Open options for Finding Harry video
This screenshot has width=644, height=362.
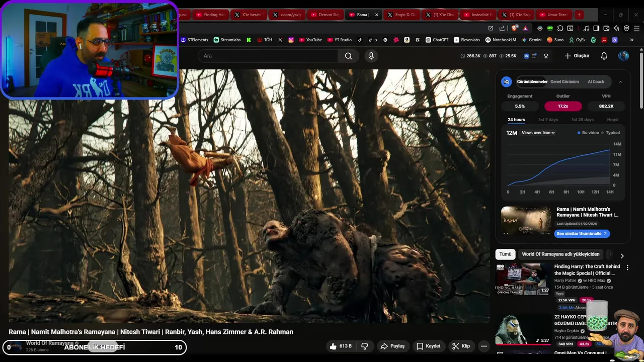click(x=627, y=267)
